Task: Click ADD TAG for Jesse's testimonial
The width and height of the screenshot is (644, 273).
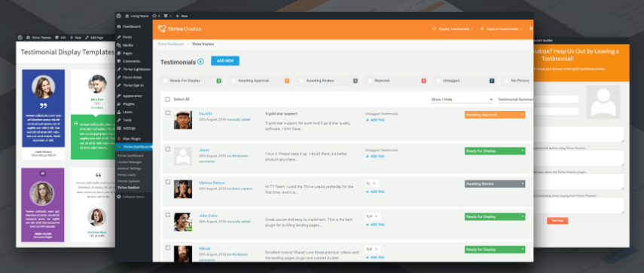Action: (x=375, y=156)
